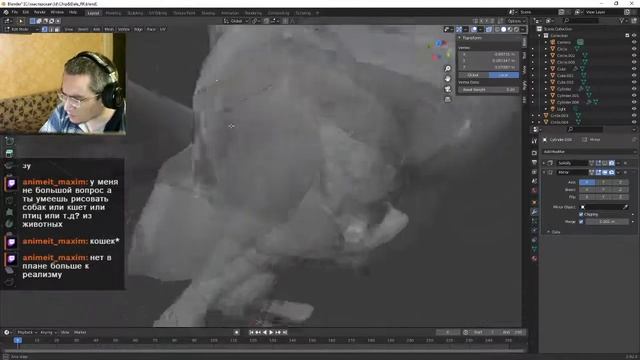
Task: Open the Edge menu in viewport header
Action: 138,29
